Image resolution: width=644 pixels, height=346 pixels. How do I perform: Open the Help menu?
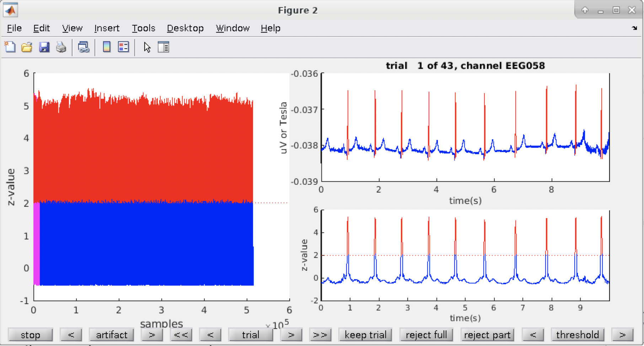pyautogui.click(x=270, y=28)
